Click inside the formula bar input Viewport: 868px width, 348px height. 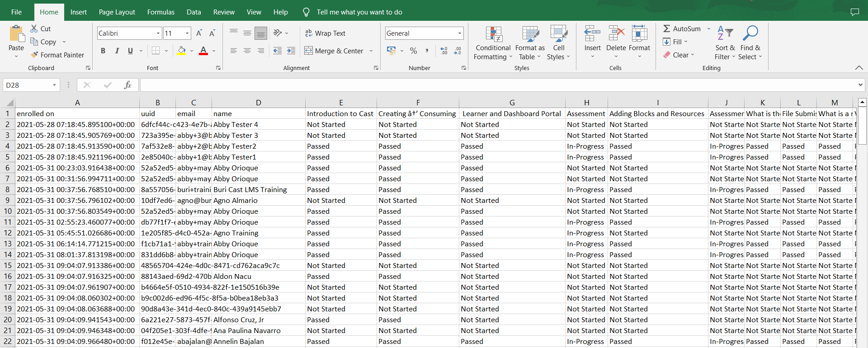click(497, 85)
